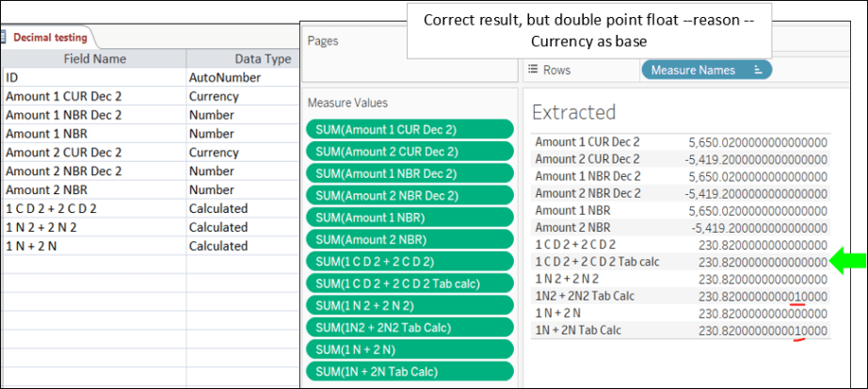This screenshot has width=868, height=389.
Task: Select Amount 1 CUR Dec 2 field in Access table
Action: pos(95,96)
